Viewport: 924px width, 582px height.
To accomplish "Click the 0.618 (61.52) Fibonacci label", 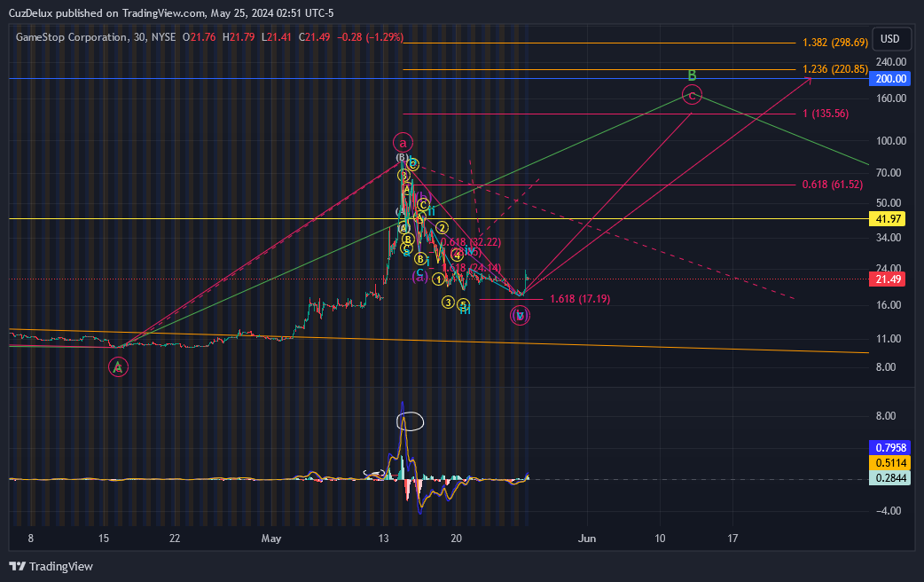I will (832, 185).
